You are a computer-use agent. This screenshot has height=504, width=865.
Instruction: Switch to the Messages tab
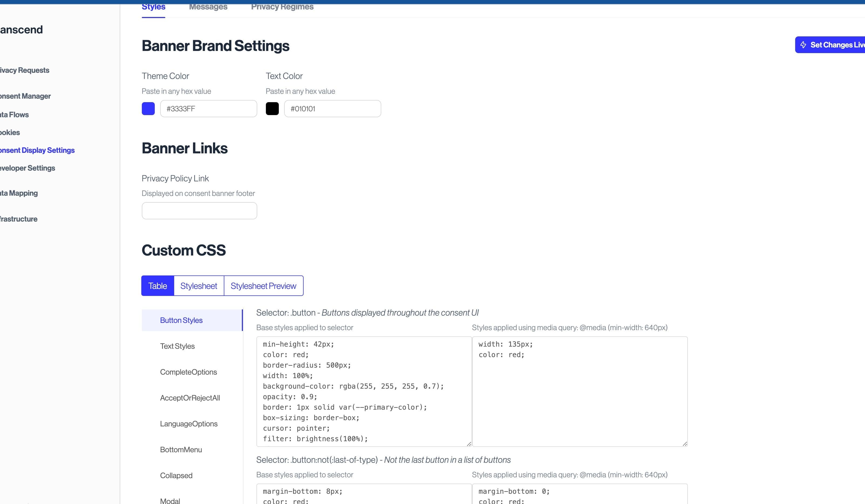pos(208,7)
